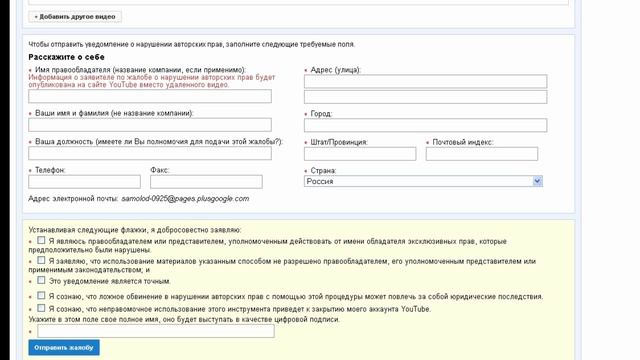Focus the 'Ваши имя и фамилия' field
The image size is (640, 360).
[150, 125]
